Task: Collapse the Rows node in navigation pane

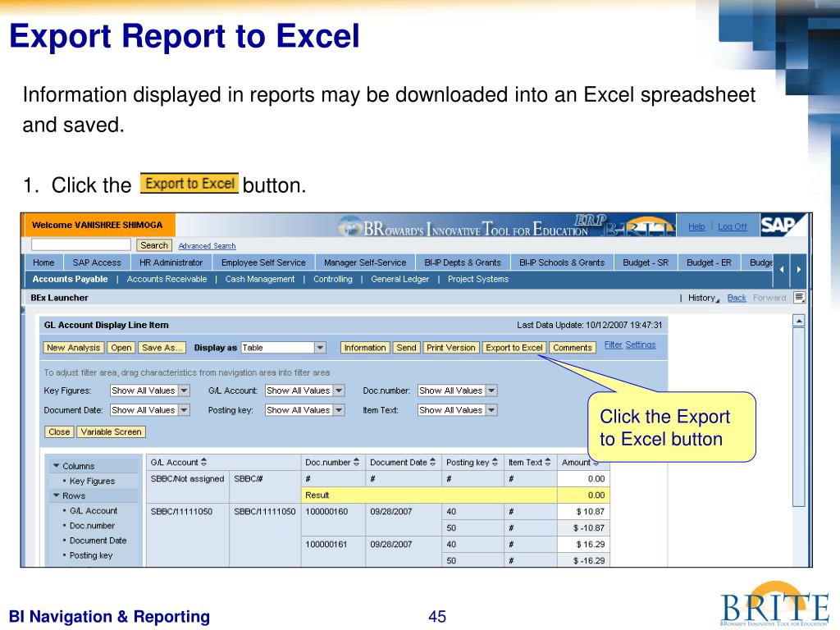Action: click(56, 495)
